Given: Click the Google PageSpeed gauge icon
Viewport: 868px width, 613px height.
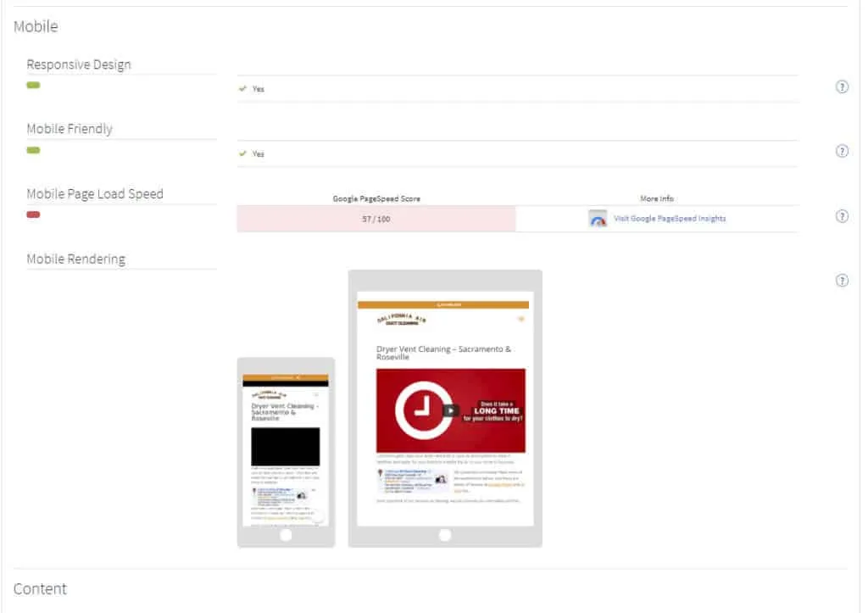Looking at the screenshot, I should (x=598, y=219).
